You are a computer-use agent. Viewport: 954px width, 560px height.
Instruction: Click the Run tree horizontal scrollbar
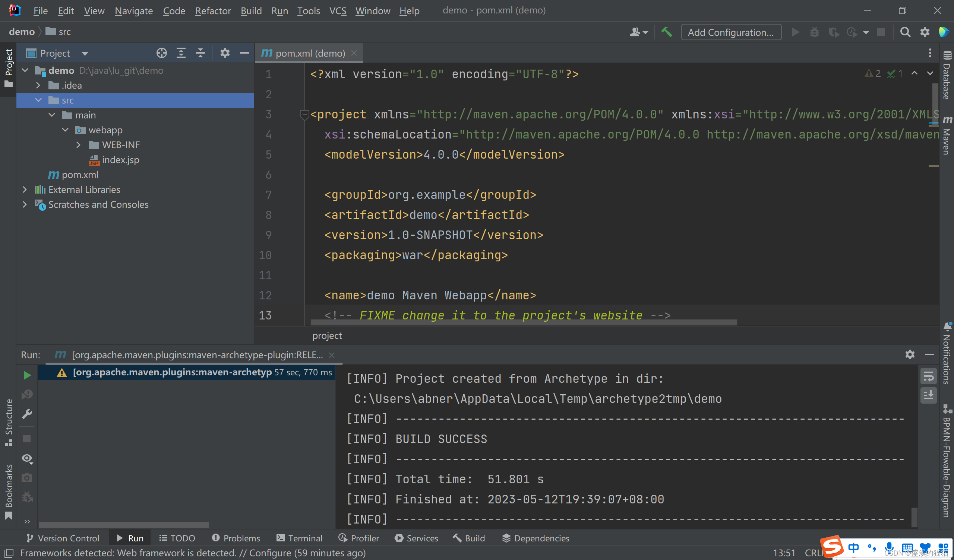coord(123,525)
